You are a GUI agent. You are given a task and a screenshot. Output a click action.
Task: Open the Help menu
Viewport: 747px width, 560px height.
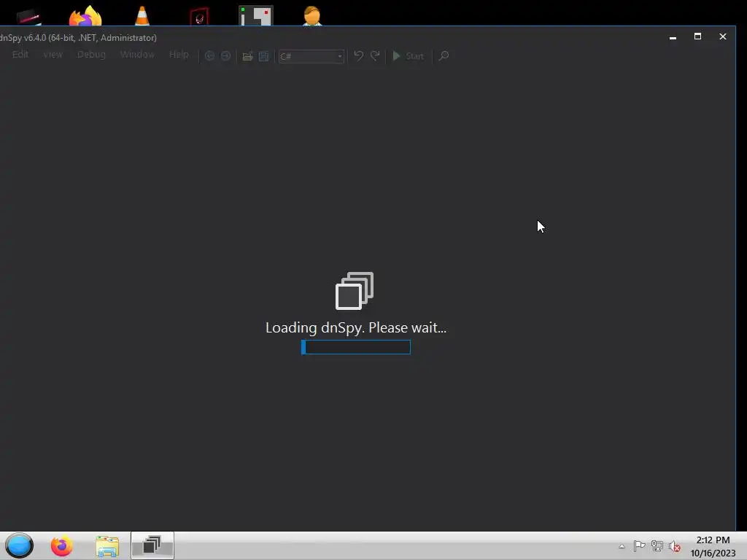(x=179, y=55)
